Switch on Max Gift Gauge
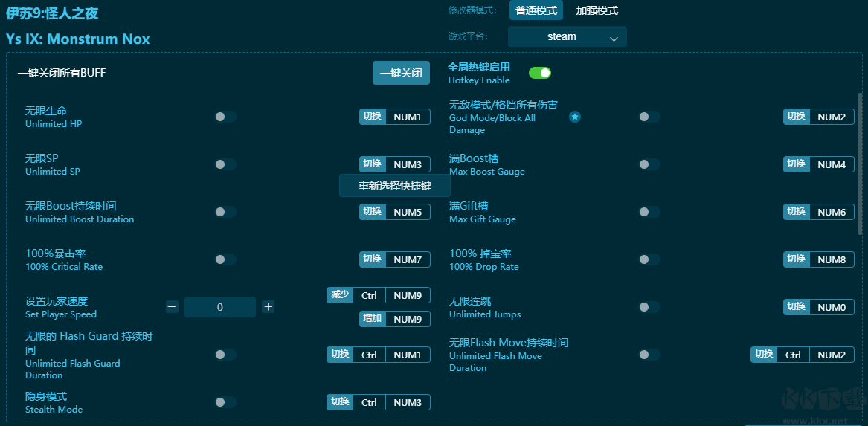Image resolution: width=868 pixels, height=426 pixels. [x=649, y=212]
